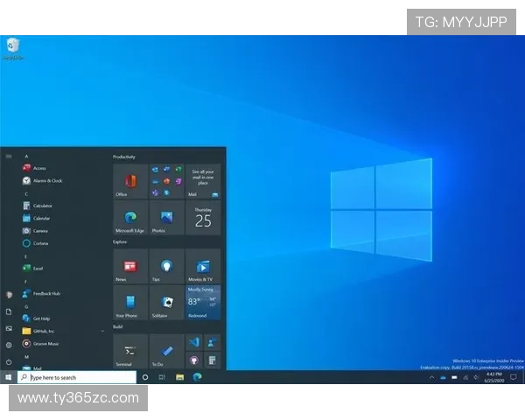Launch Microsoft Edge from Start tiles
Image resolution: width=525 pixels, height=420 pixels.
point(130,217)
